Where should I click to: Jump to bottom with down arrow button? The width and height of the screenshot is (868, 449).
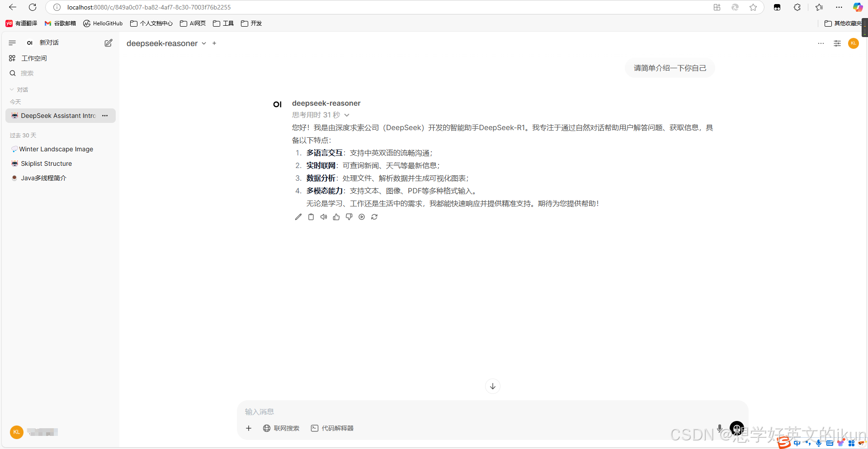click(x=493, y=386)
